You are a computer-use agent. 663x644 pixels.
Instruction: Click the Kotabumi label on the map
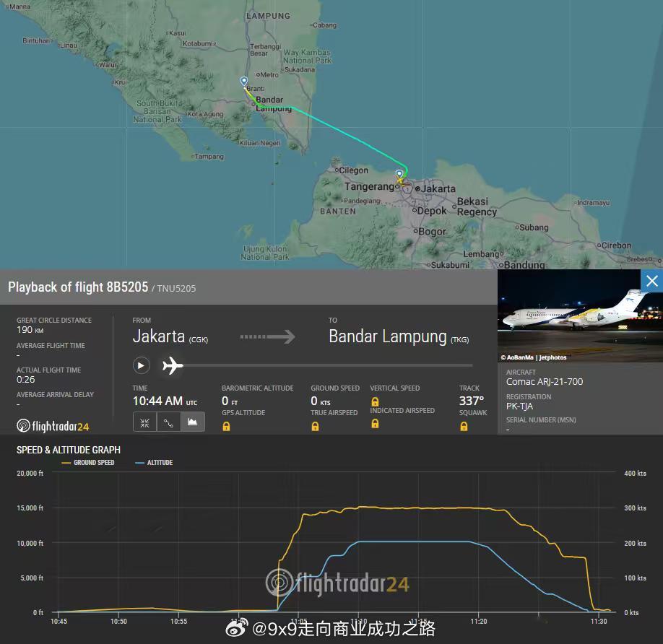point(199,43)
